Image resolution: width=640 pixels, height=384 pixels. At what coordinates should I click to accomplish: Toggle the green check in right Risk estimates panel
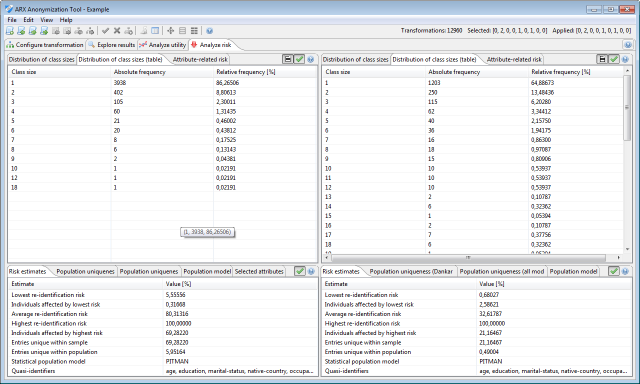(x=613, y=271)
